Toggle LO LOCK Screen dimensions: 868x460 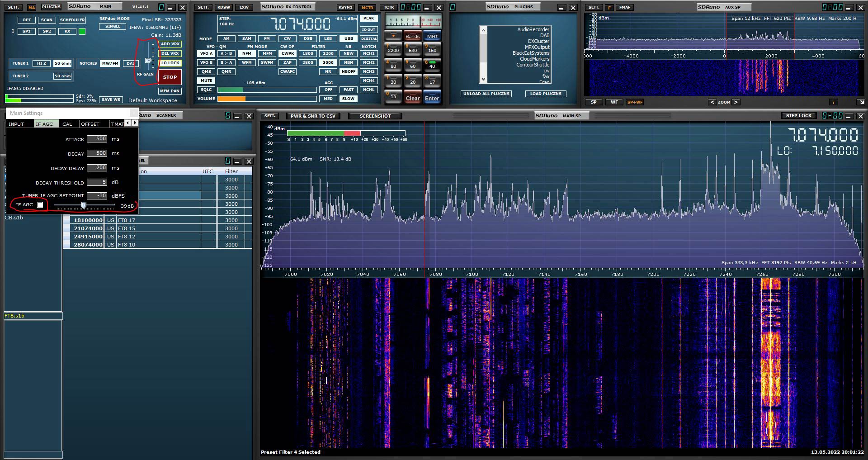[170, 63]
